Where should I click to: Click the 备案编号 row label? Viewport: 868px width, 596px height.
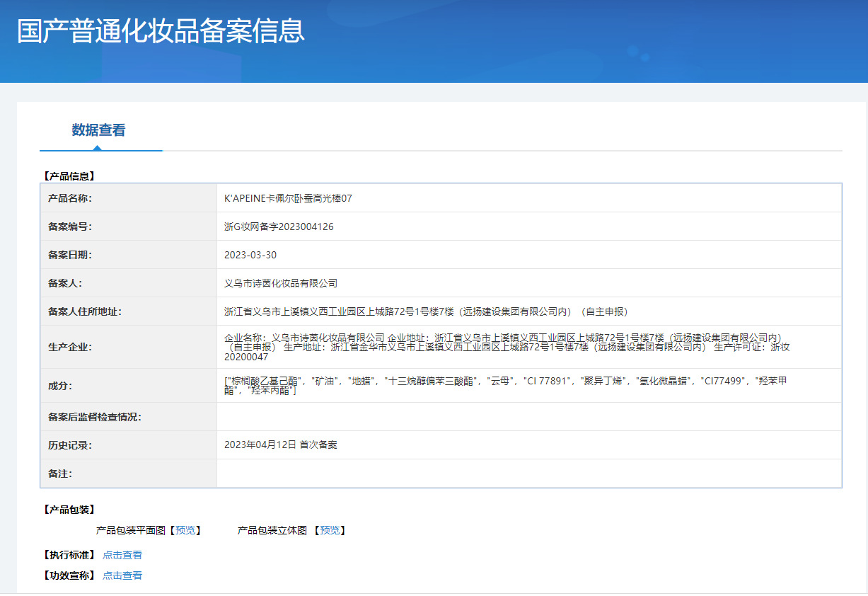(69, 227)
